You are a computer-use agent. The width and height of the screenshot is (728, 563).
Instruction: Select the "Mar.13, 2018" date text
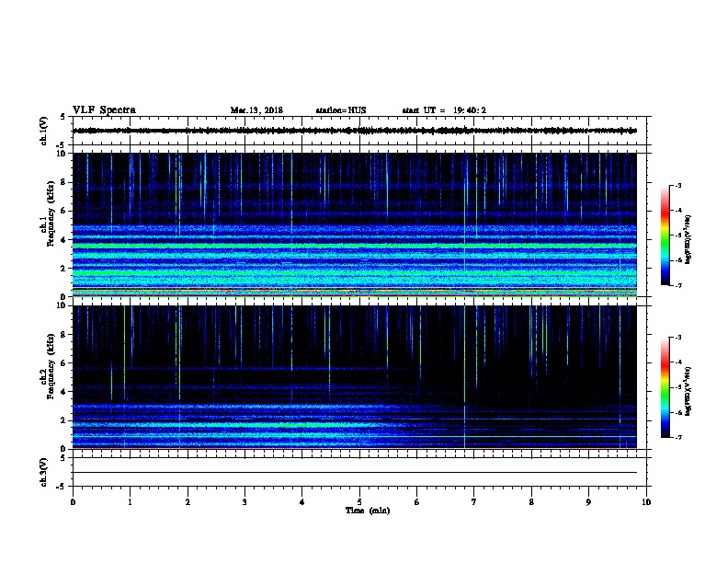pos(256,110)
